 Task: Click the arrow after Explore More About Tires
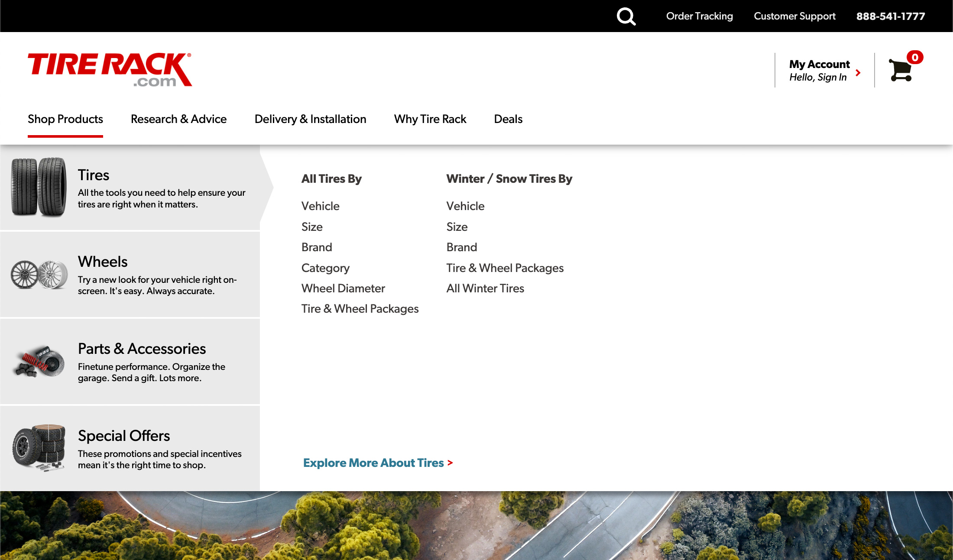pyautogui.click(x=450, y=463)
